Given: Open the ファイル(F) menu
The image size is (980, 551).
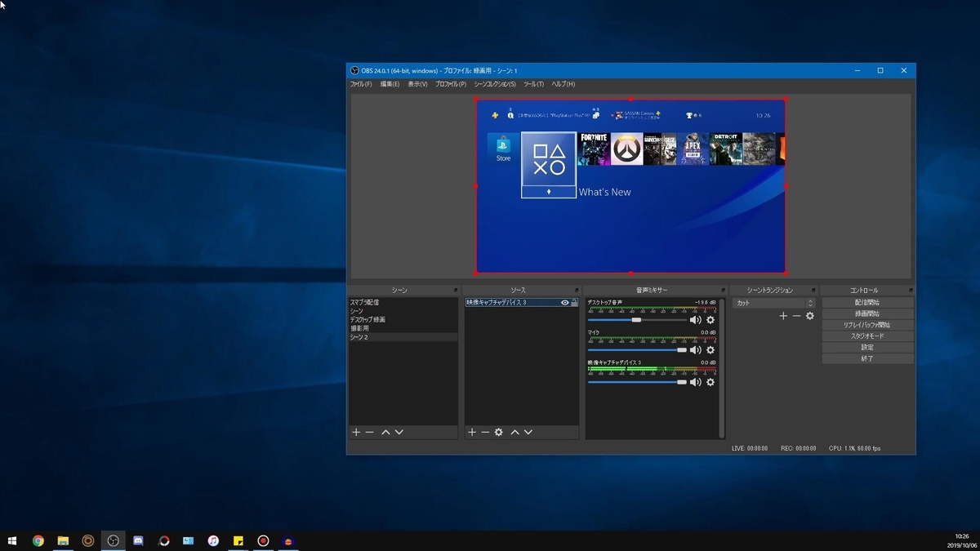Looking at the screenshot, I should point(361,84).
